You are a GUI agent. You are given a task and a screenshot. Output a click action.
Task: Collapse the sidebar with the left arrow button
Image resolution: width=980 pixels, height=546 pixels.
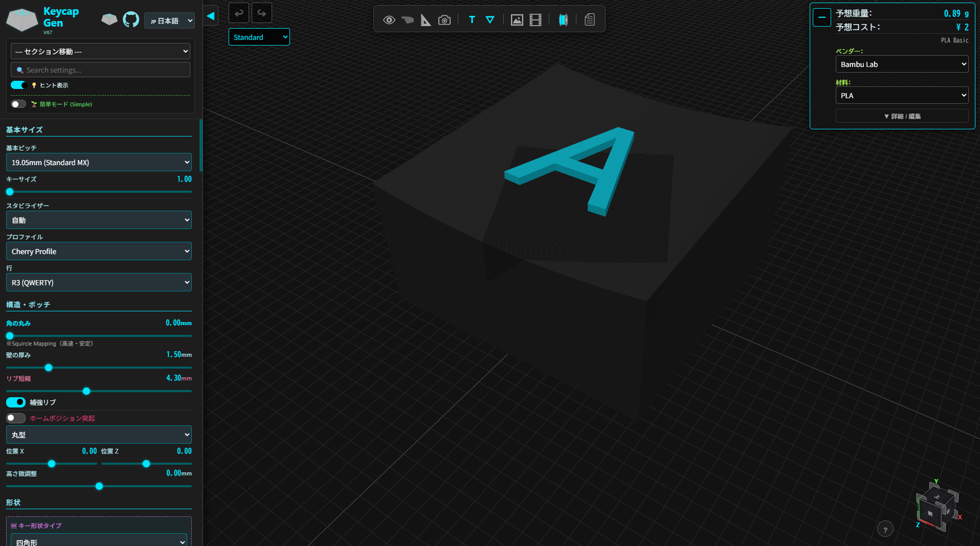coord(211,15)
